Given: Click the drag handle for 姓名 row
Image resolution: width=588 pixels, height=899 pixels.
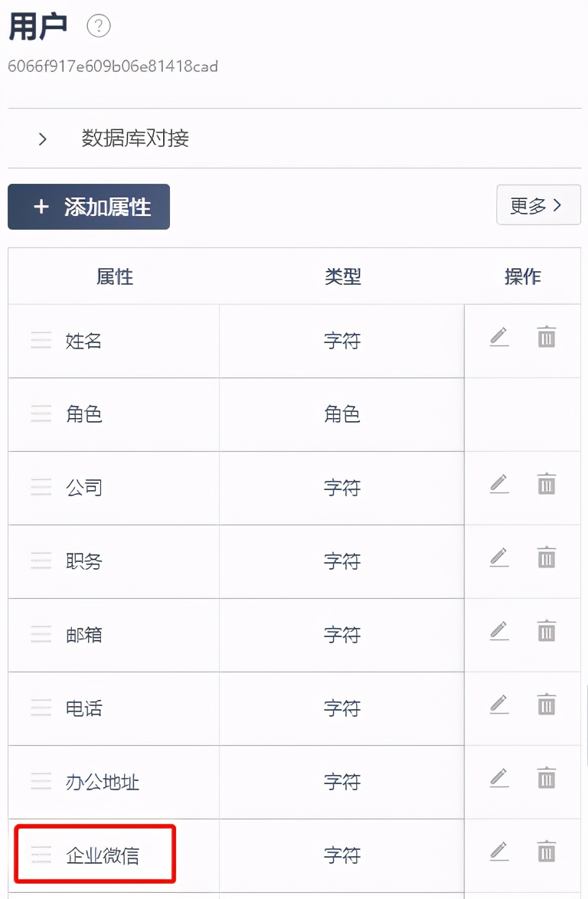Looking at the screenshot, I should click(x=41, y=341).
